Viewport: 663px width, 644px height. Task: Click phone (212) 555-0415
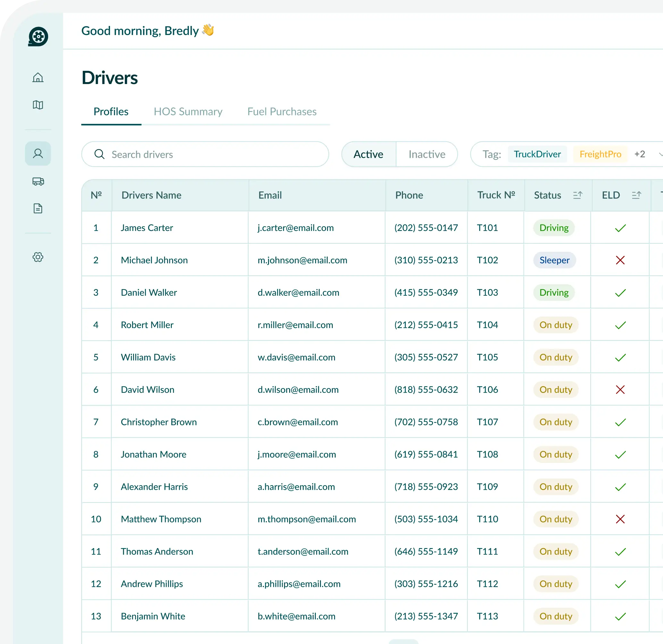coord(426,325)
